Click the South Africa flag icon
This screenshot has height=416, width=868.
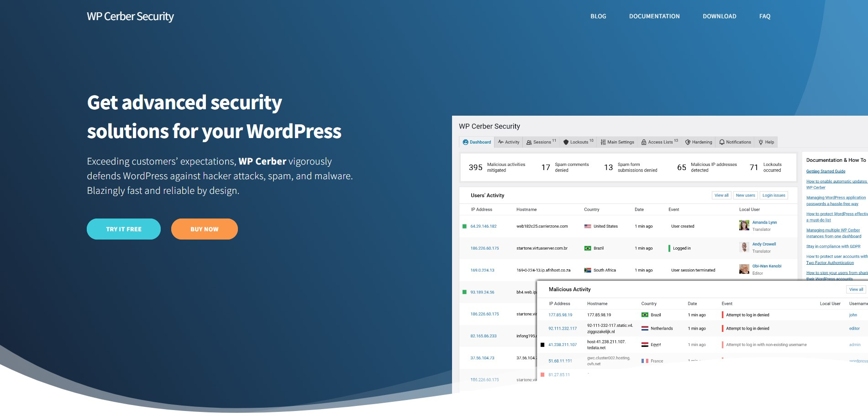point(588,270)
